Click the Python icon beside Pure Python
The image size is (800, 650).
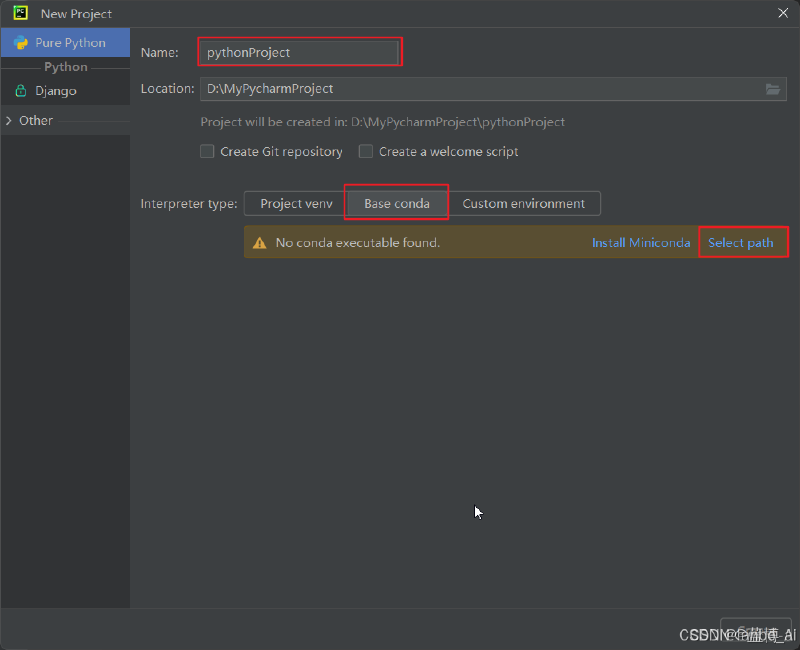pos(21,43)
